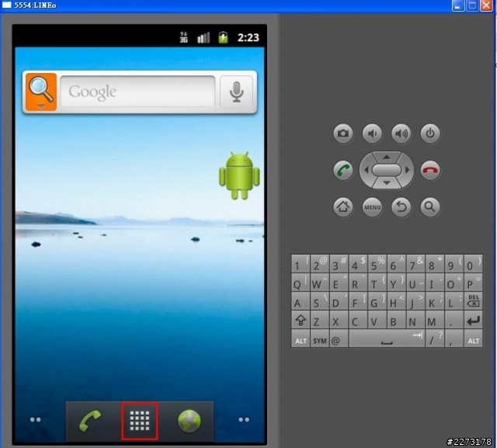The height and width of the screenshot is (448, 497).
Task: Click the SYM key
Action: 320,339
